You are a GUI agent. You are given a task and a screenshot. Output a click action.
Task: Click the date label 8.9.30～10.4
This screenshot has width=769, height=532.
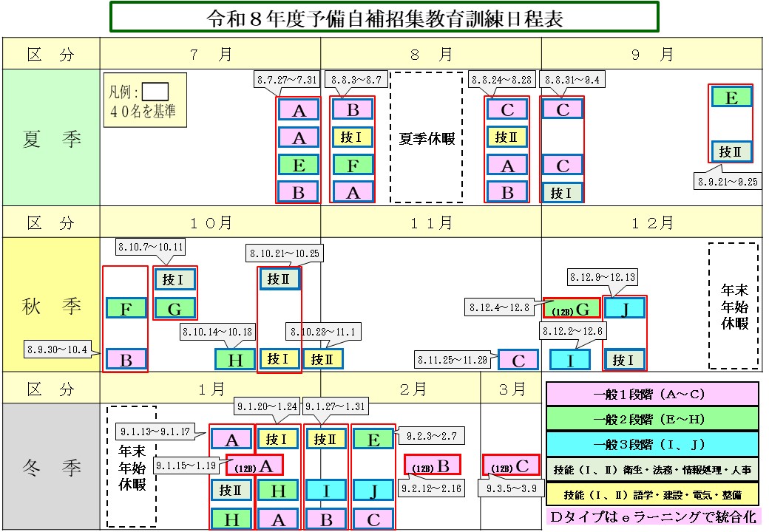pos(58,349)
